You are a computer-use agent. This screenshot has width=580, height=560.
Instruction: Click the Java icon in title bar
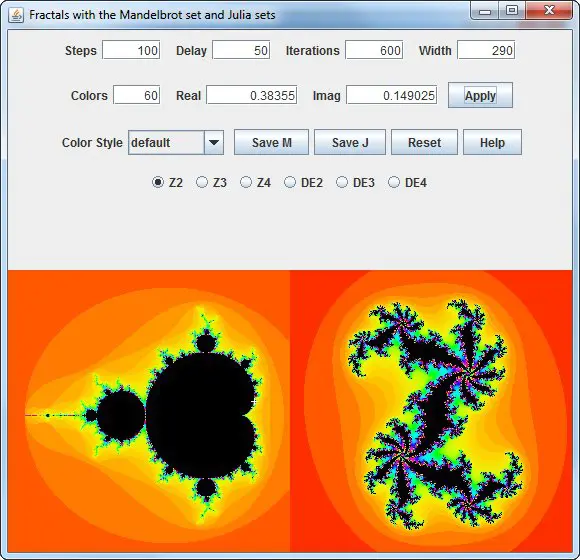(16, 15)
